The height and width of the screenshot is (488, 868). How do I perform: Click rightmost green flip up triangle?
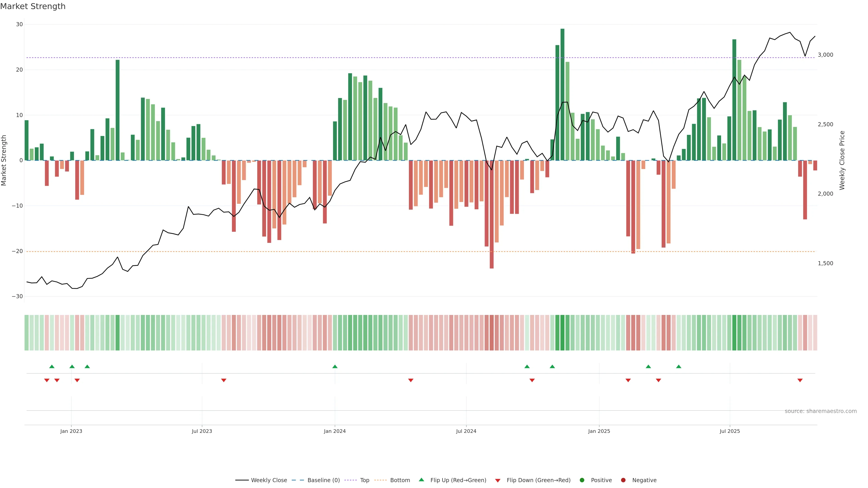pyautogui.click(x=679, y=366)
